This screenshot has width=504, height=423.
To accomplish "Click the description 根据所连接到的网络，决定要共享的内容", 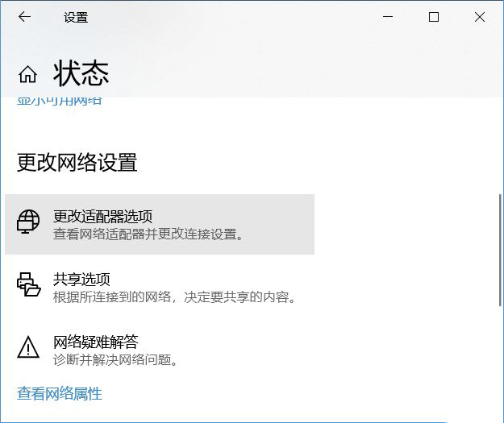I will (x=175, y=297).
